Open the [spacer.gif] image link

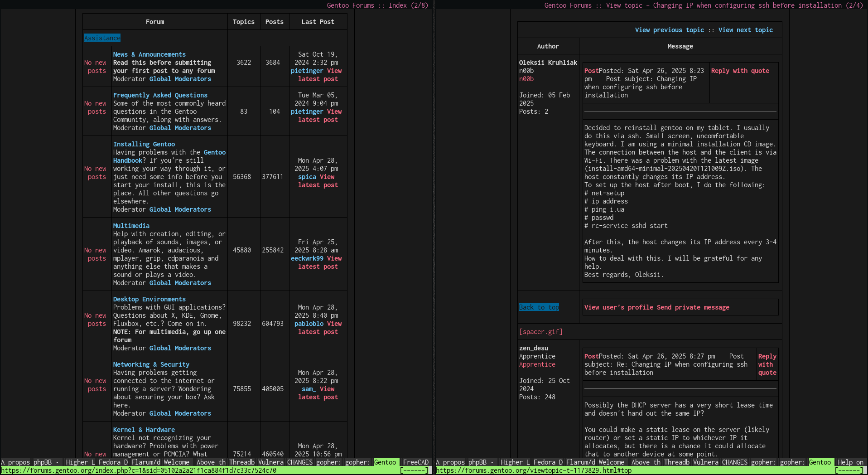(x=540, y=332)
